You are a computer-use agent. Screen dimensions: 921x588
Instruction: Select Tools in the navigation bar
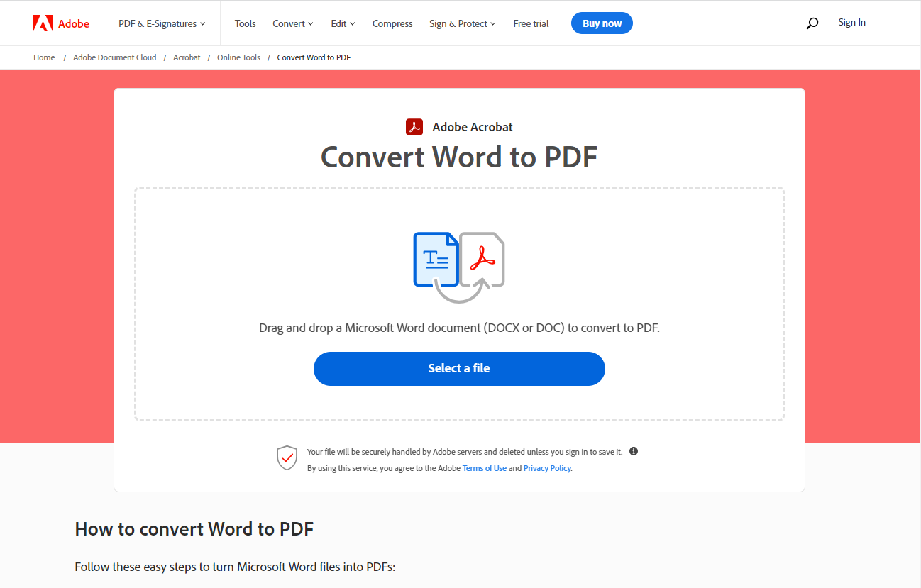(245, 23)
